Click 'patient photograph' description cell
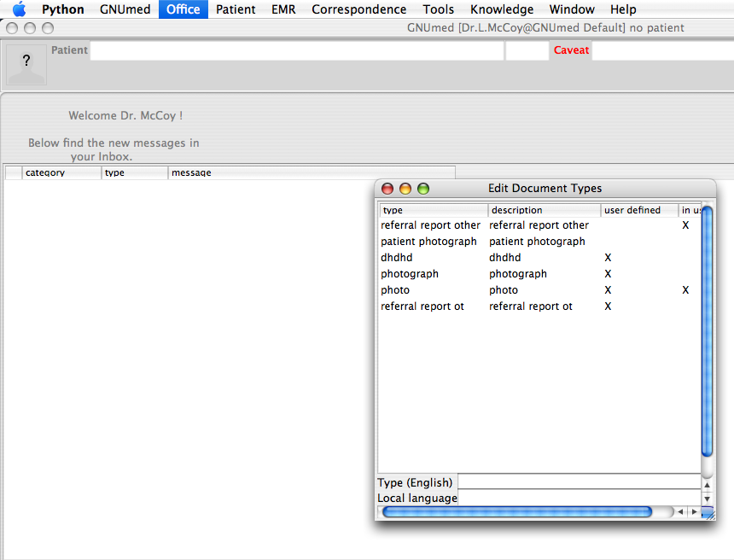The width and height of the screenshot is (734, 560). (537, 242)
